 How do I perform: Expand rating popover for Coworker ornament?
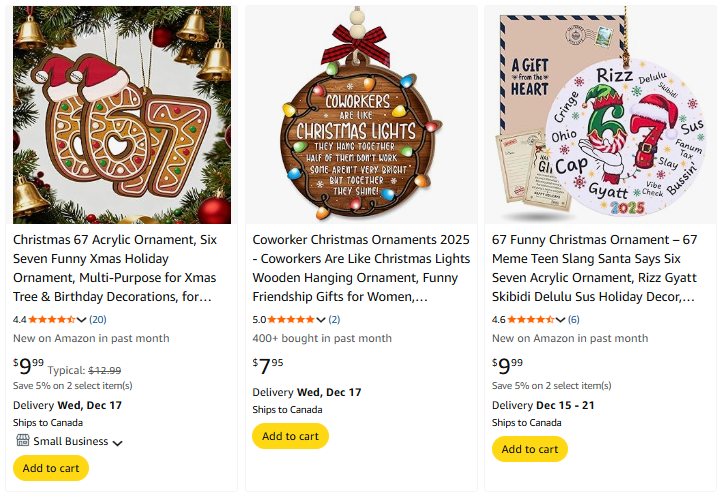[321, 320]
